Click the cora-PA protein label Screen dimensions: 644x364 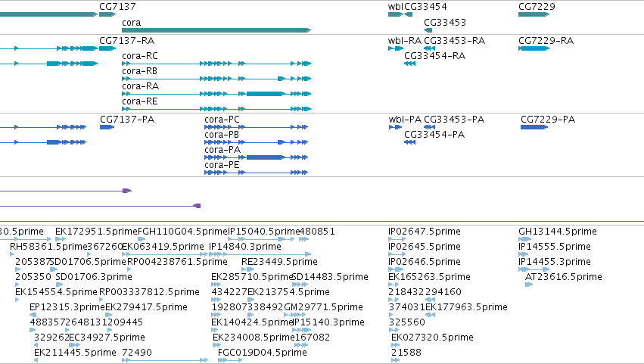pyautogui.click(x=222, y=150)
